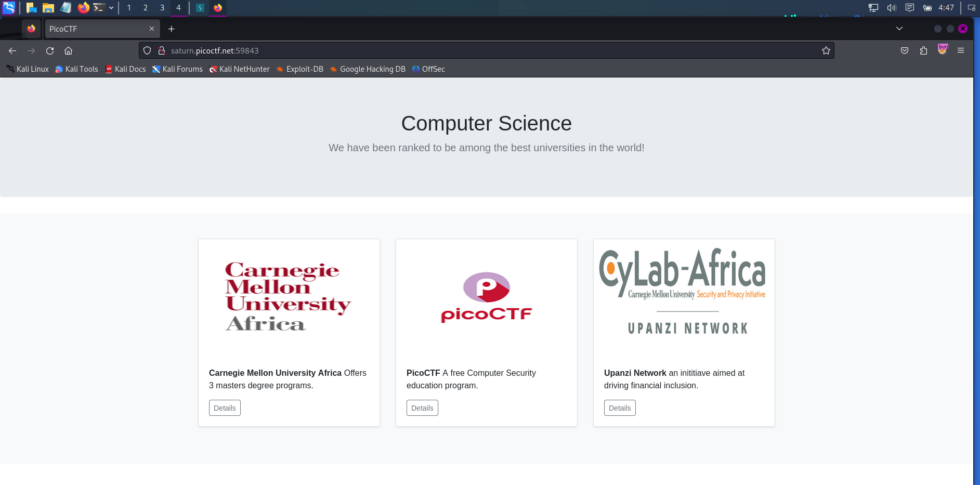The image size is (980, 485).
Task: Open the OffSec bookmark
Action: point(428,69)
